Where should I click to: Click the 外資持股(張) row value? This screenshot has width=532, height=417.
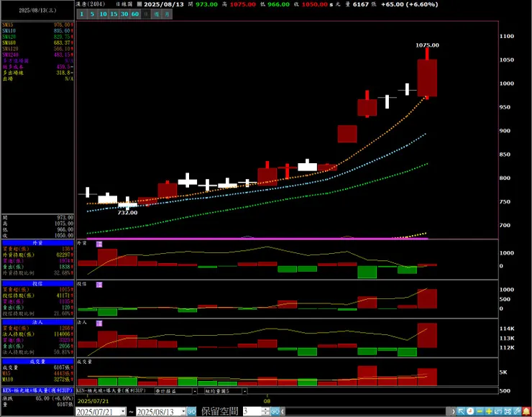pyautogui.click(x=64, y=255)
